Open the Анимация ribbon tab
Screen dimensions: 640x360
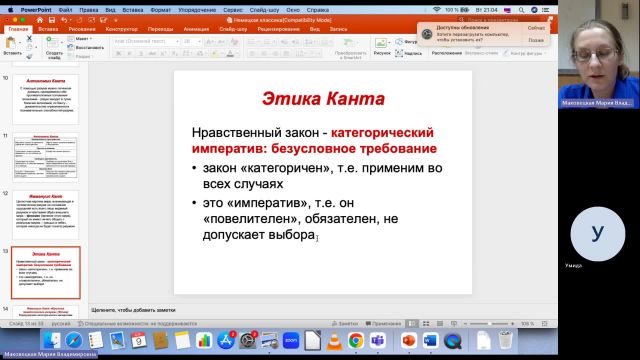click(196, 29)
